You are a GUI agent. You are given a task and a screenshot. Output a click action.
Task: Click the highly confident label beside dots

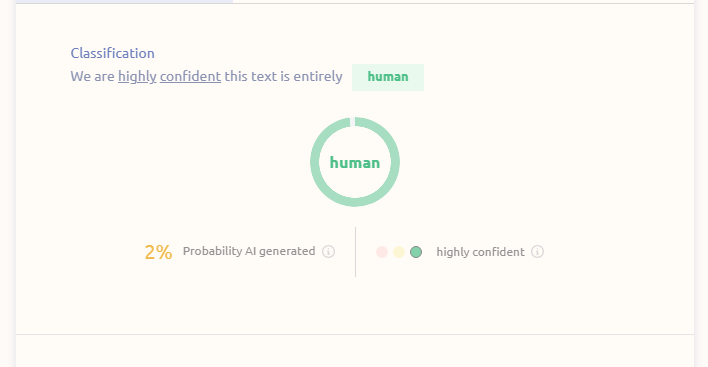click(x=480, y=252)
